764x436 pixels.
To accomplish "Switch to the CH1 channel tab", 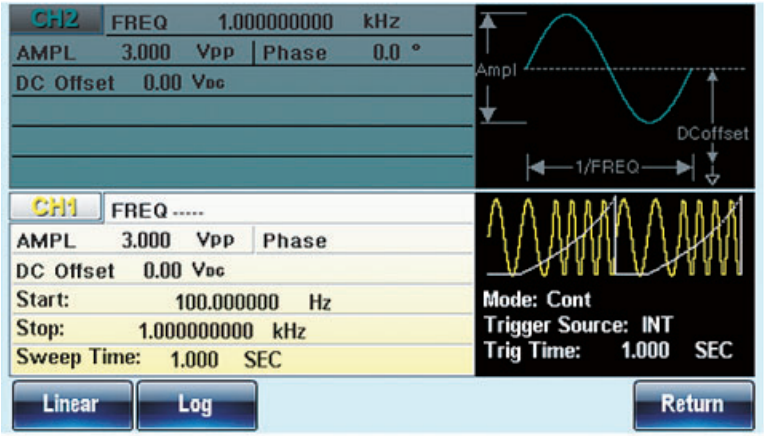I will click(56, 208).
